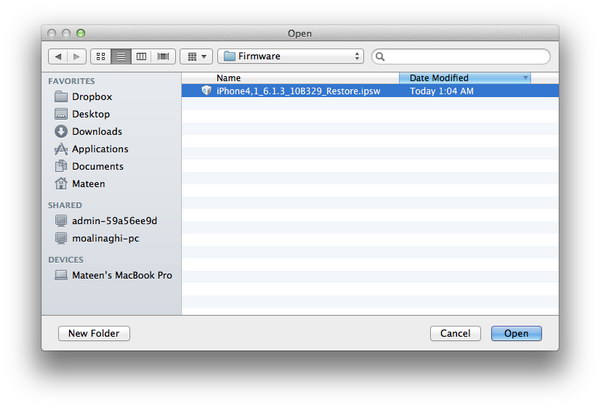Open the item arrangement dropdown
Image resolution: width=600 pixels, height=408 pixels.
(x=196, y=57)
